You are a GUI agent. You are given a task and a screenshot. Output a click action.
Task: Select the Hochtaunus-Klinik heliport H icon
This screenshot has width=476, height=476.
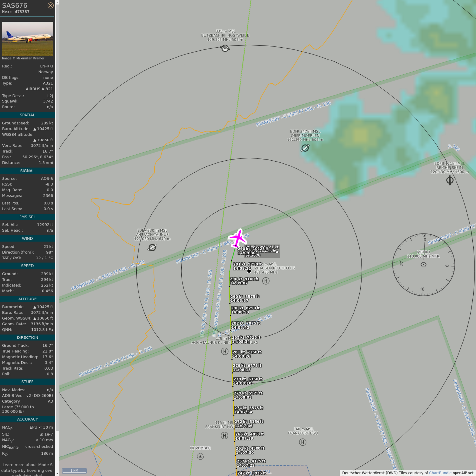tap(225, 351)
